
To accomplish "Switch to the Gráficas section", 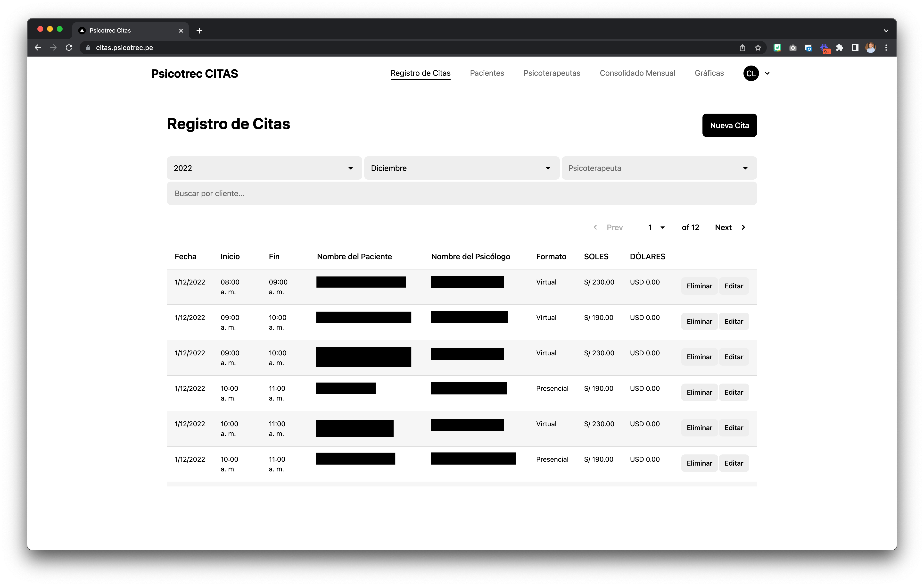I will pyautogui.click(x=709, y=73).
